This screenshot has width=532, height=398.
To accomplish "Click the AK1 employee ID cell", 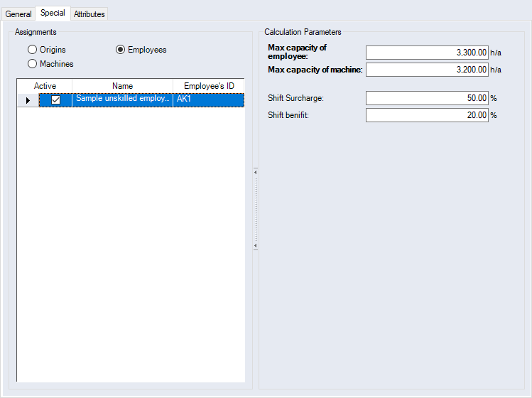I will coord(209,99).
